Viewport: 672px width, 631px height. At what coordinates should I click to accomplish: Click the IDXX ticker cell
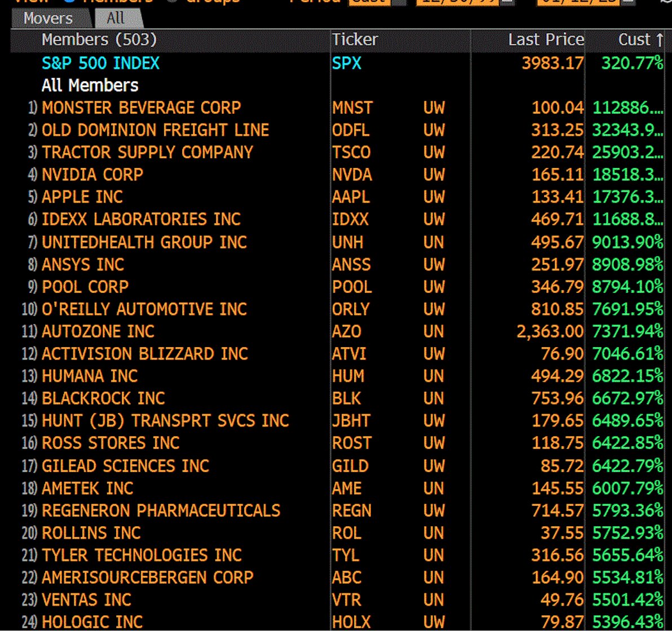click(350, 219)
